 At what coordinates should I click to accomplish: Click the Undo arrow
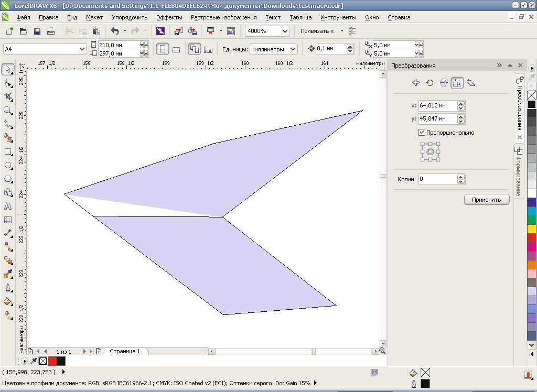coord(115,31)
